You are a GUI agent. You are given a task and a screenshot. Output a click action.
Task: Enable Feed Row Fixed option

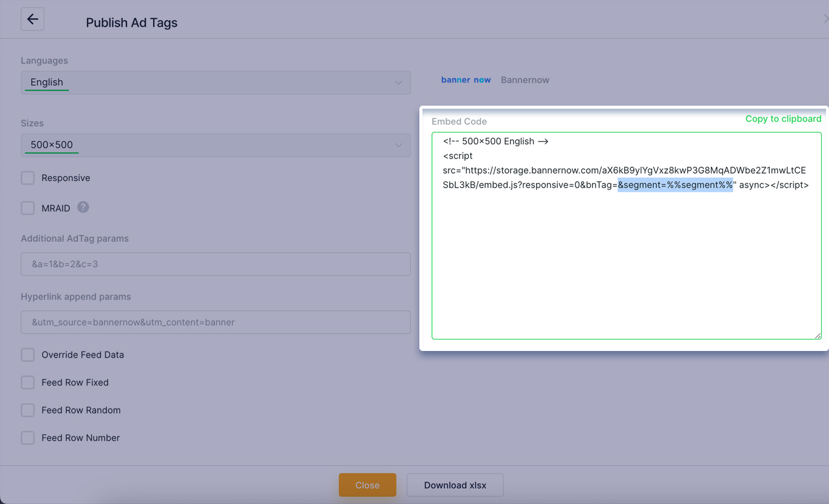[28, 383]
